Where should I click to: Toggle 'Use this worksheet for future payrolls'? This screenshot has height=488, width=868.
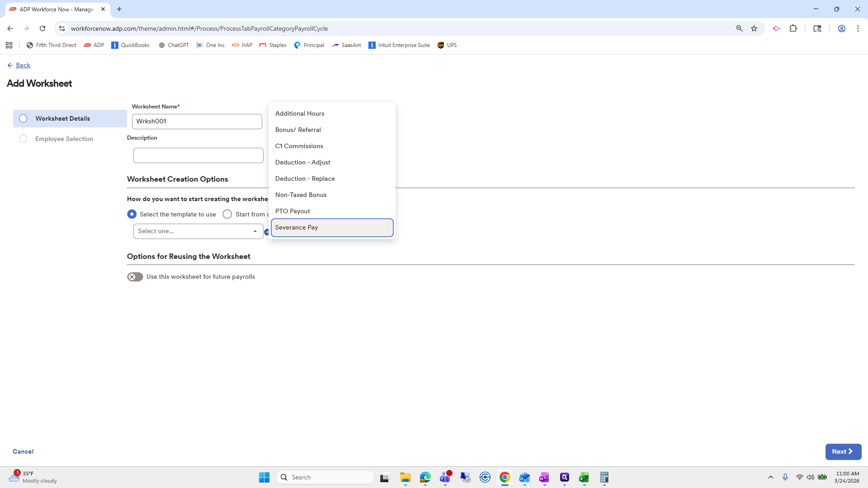click(135, 277)
